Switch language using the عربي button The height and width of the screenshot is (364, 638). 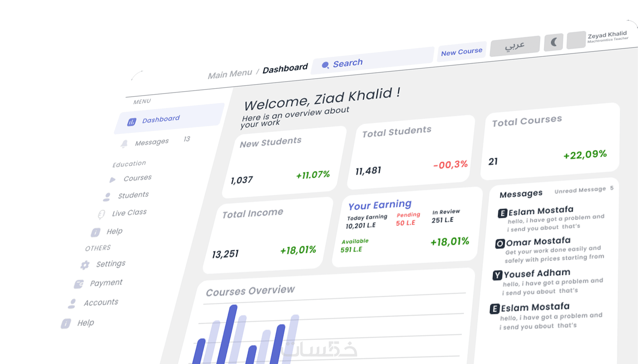515,46
